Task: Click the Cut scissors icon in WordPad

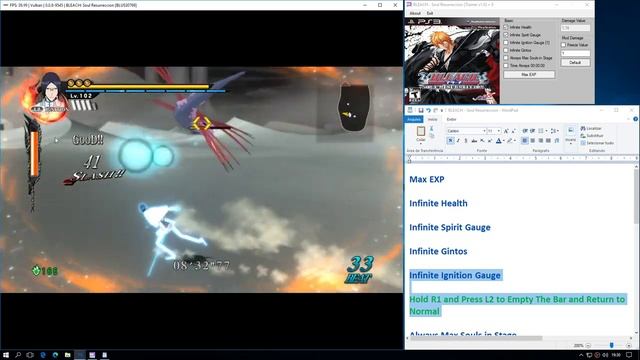Action: (431, 129)
